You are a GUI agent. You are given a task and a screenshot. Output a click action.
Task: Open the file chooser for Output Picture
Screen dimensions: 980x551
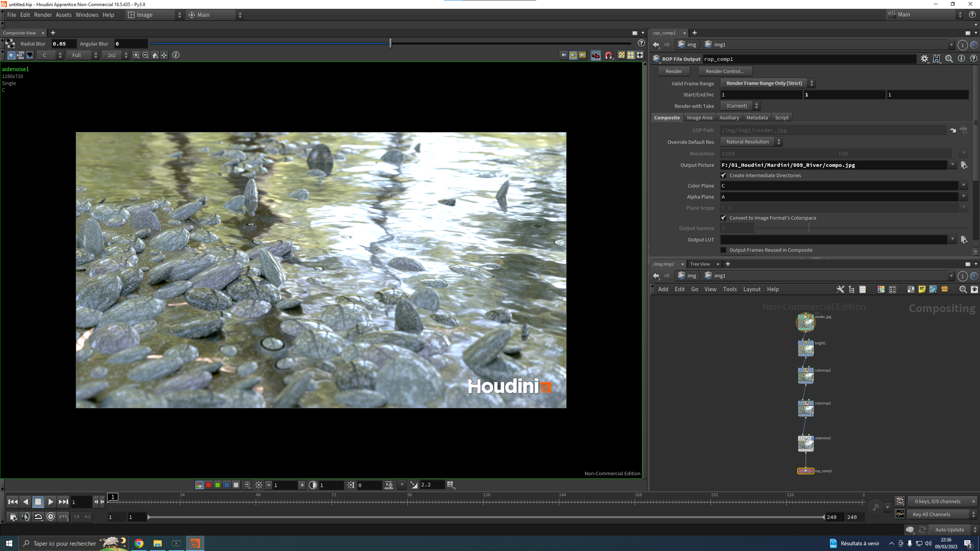tap(964, 165)
